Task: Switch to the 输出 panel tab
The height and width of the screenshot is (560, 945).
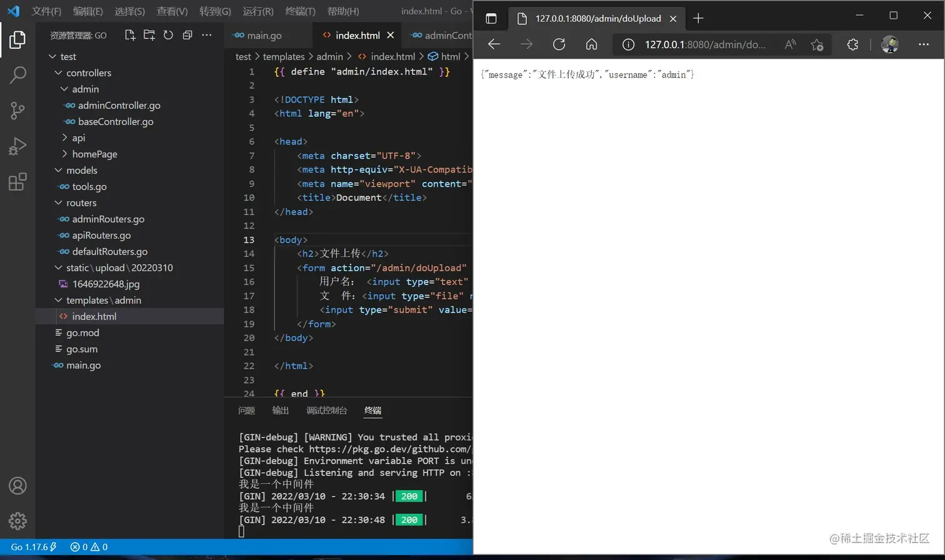Action: [x=281, y=411]
